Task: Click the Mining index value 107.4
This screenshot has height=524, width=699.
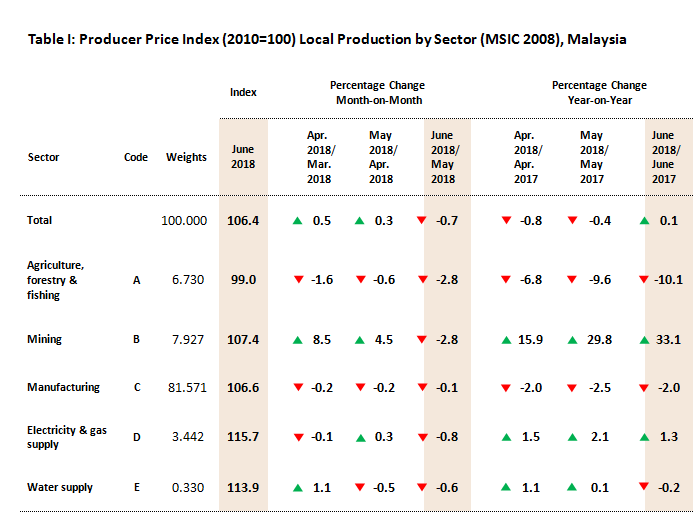Action: [244, 340]
